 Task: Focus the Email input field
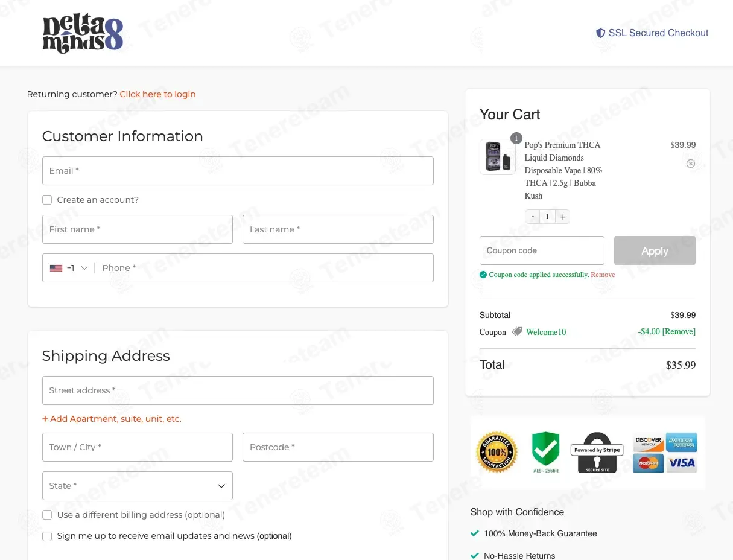point(238,171)
